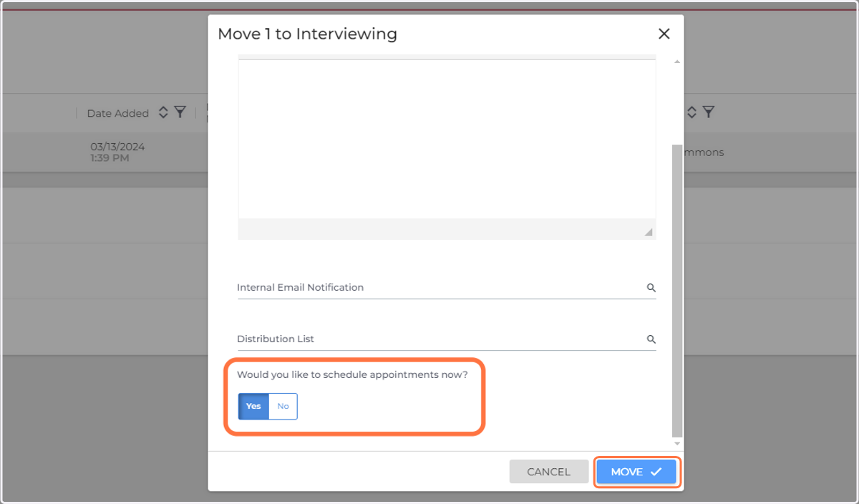Open search in Internal Email Notification field
The width and height of the screenshot is (859, 504).
coord(651,288)
